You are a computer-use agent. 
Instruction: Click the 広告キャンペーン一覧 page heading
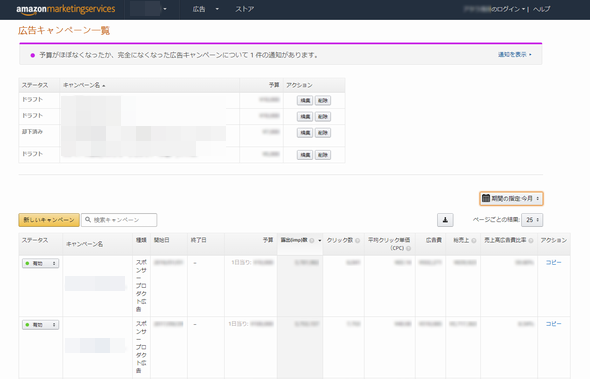64,30
